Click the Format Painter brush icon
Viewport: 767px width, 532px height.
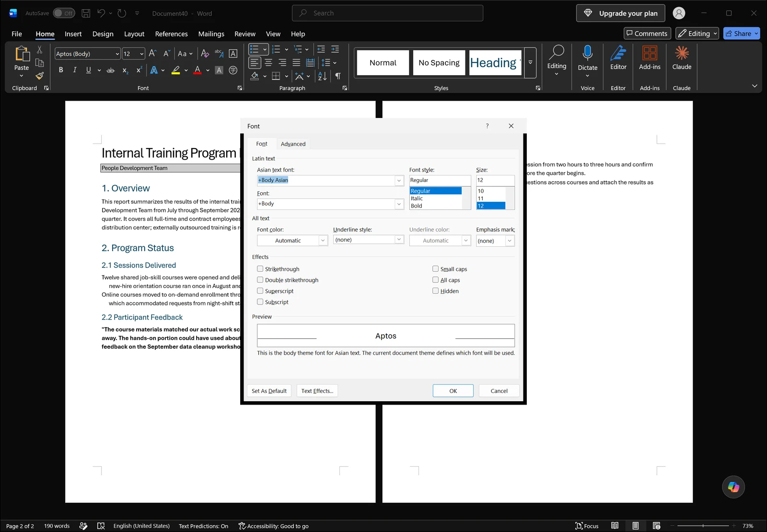click(40, 75)
